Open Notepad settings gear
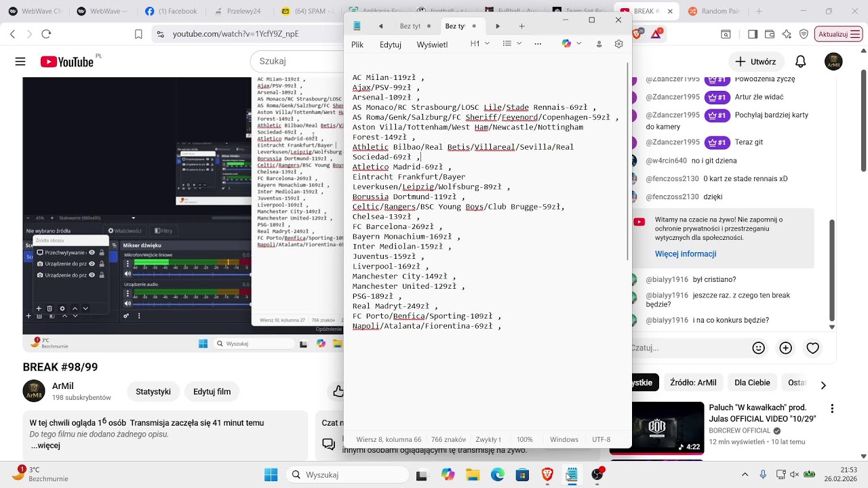The height and width of the screenshot is (488, 868). coord(618,44)
